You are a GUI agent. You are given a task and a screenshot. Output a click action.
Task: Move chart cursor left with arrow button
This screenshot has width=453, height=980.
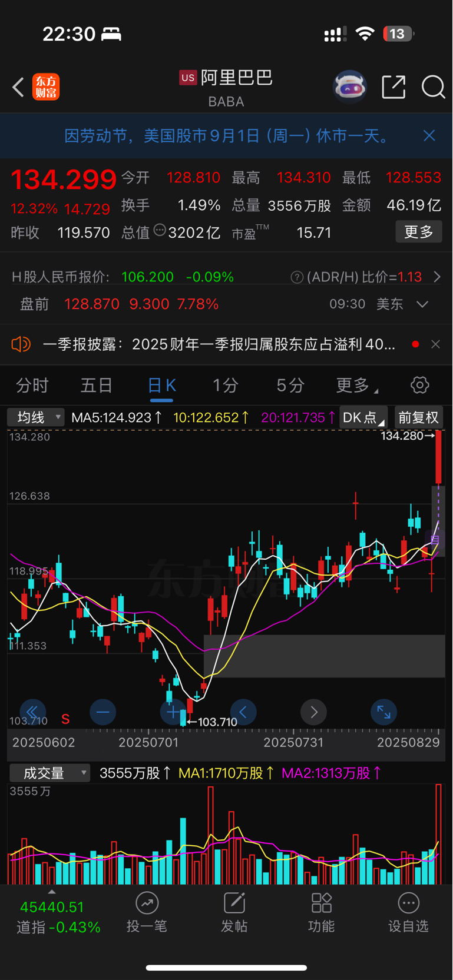pos(243,712)
